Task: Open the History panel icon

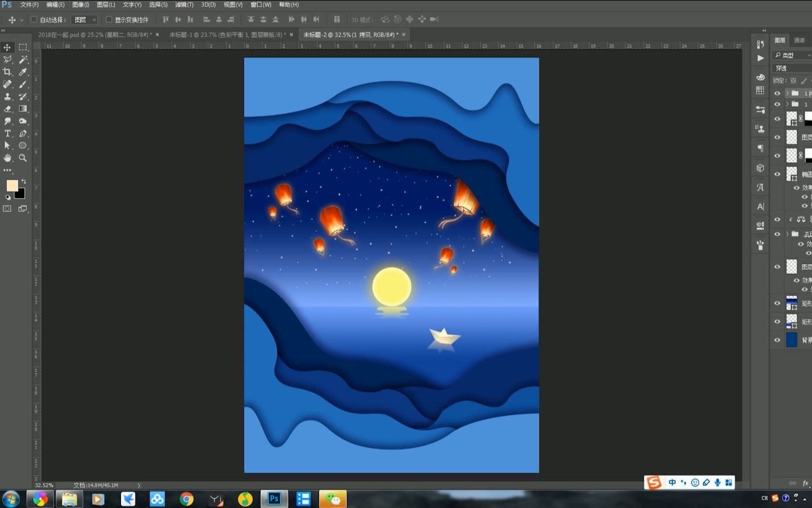Action: click(760, 44)
